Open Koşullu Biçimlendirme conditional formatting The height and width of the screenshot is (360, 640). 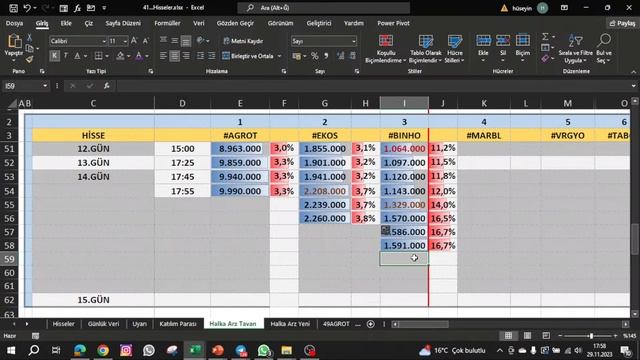(385, 49)
